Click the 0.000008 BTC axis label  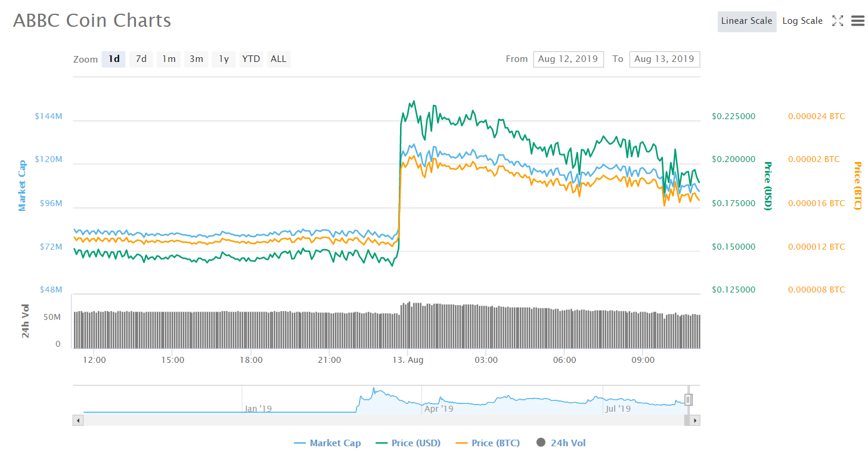click(x=817, y=290)
